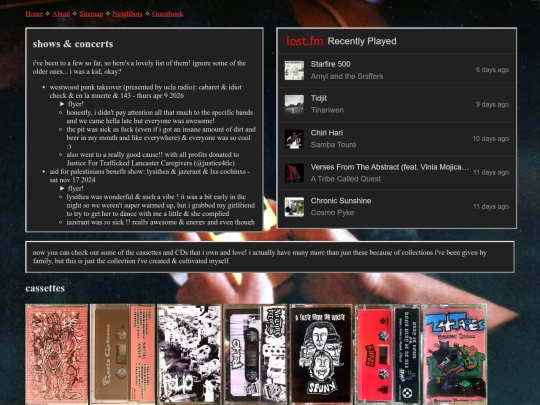Viewport: 540px width, 405px height.
Task: Open the Z Tapes cartoon cassette cover
Action: pyautogui.click(x=455, y=354)
